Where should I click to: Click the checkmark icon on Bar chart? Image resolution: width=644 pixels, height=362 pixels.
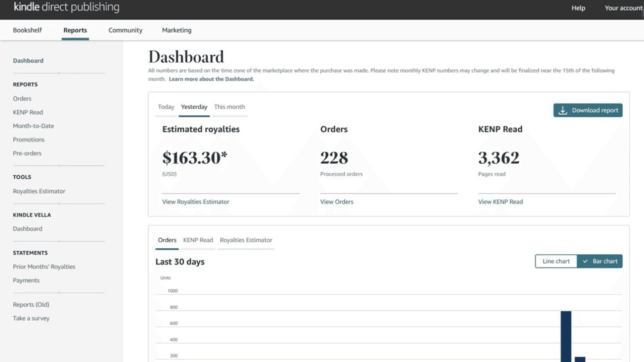coord(585,261)
